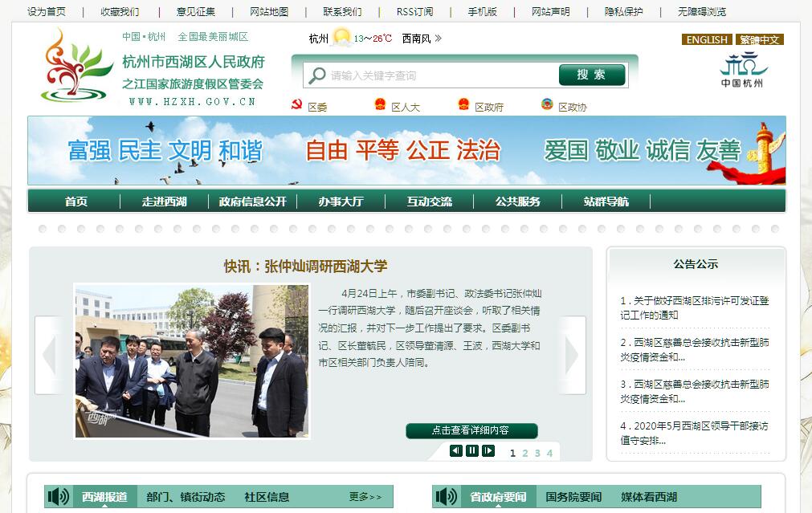Show previous news slide with left arrow
Image resolution: width=812 pixels, height=513 pixels.
(48, 353)
